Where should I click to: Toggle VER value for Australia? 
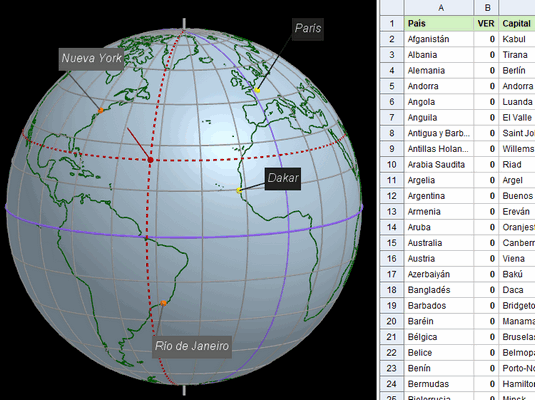coord(487,243)
